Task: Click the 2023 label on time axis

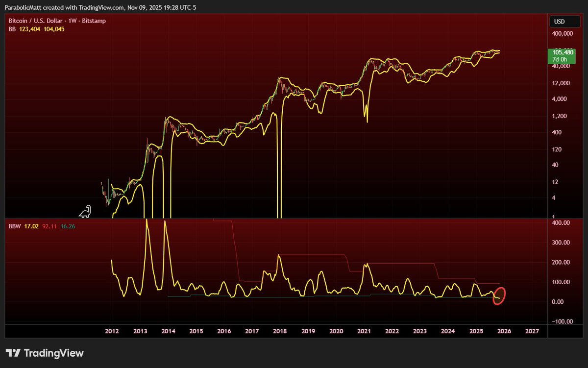Action: coord(420,331)
